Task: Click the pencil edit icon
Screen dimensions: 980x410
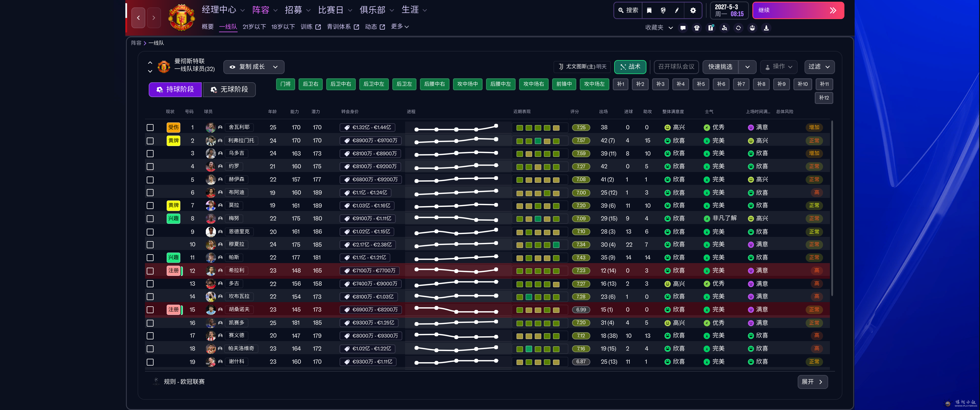Action: coord(677,10)
